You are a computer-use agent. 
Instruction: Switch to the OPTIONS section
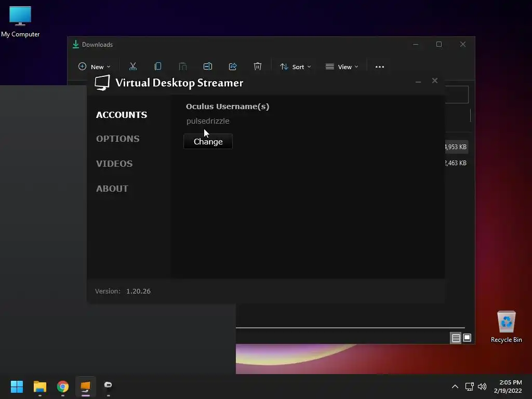[118, 139]
